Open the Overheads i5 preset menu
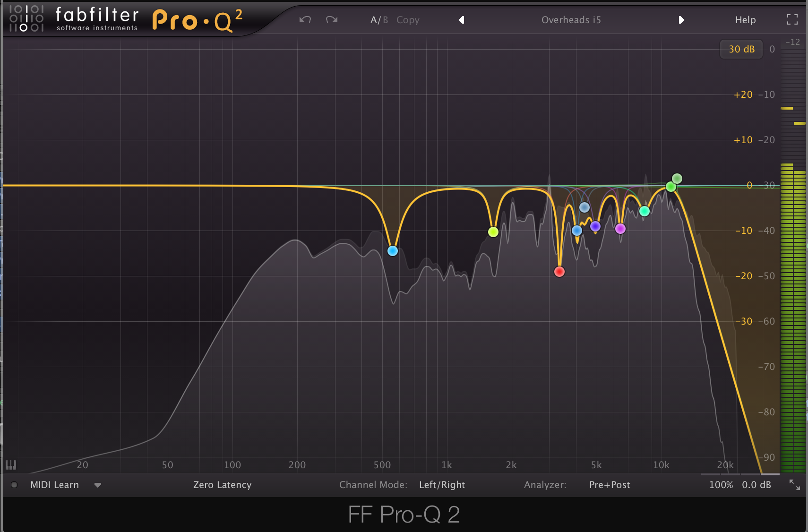Viewport: 808px width, 532px height. coord(571,20)
